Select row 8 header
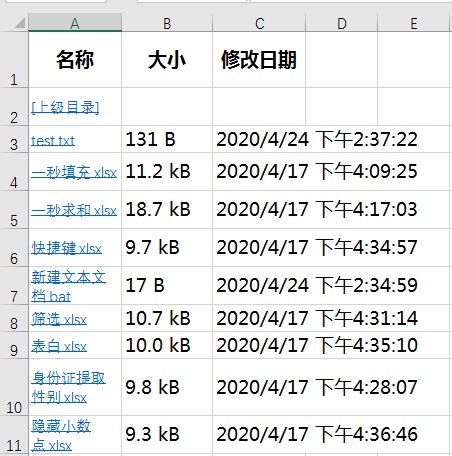 (14, 318)
